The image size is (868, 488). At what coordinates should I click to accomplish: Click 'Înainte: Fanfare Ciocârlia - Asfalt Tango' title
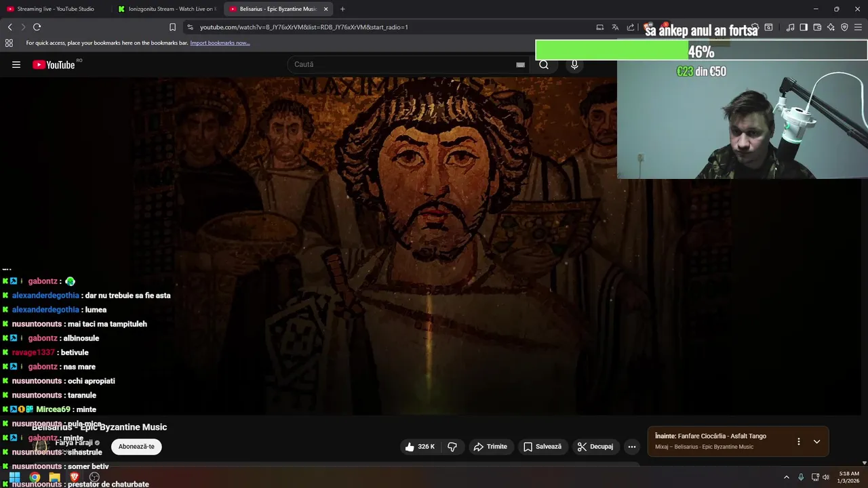(710, 436)
